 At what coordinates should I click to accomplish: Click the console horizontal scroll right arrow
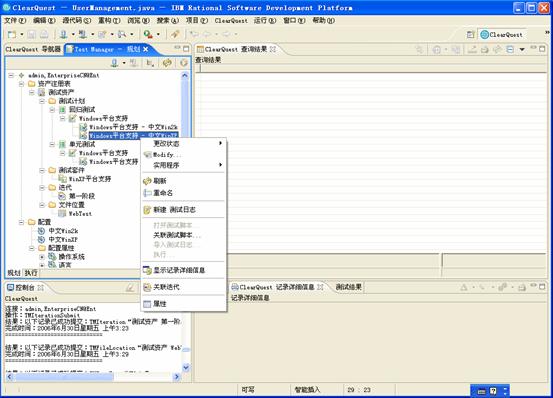[x=177, y=377]
